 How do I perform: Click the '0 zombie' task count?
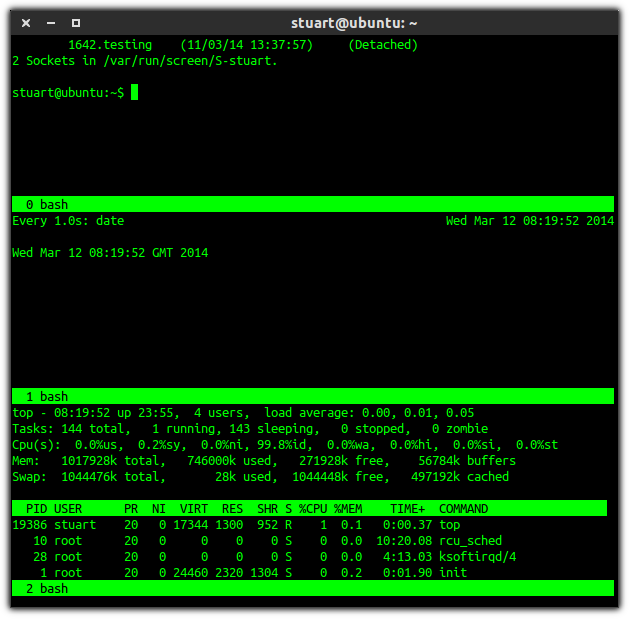click(x=460, y=429)
